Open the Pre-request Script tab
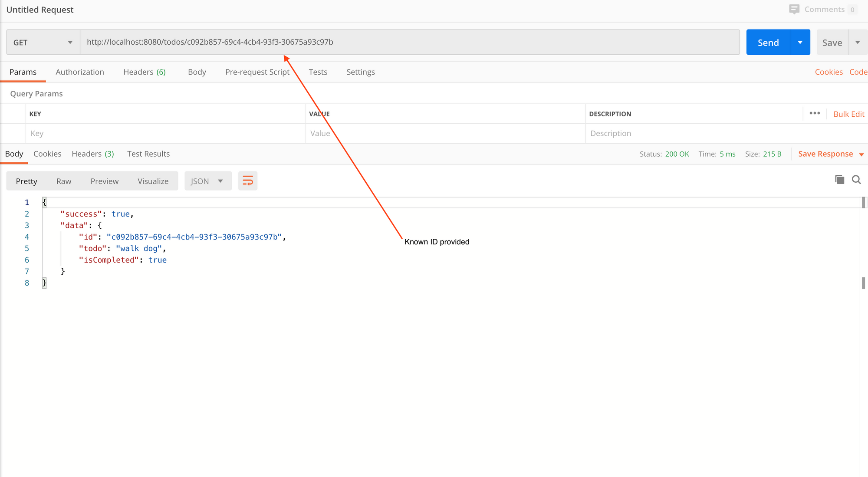Viewport: 868px width, 477px height. [257, 72]
